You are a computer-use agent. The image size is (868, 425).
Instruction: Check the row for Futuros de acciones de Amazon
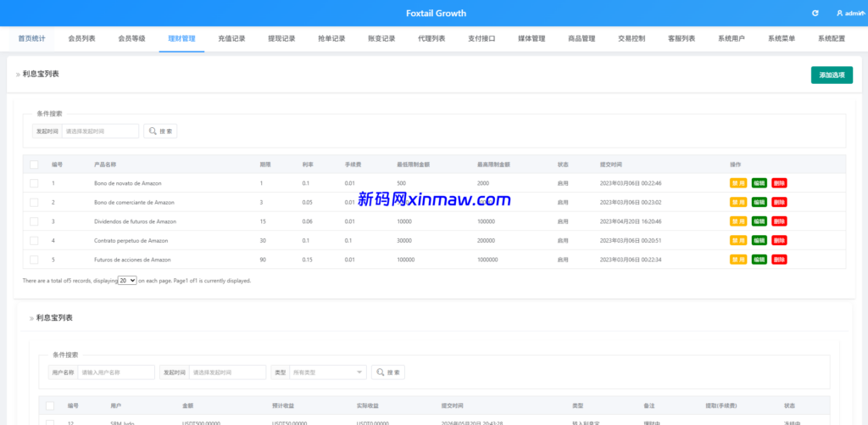34,260
